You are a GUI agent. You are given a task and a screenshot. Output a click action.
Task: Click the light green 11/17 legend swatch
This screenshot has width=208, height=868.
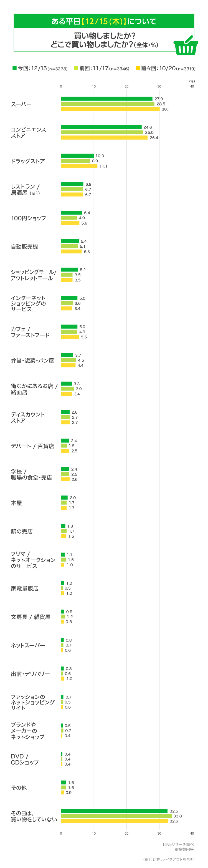[76, 68]
